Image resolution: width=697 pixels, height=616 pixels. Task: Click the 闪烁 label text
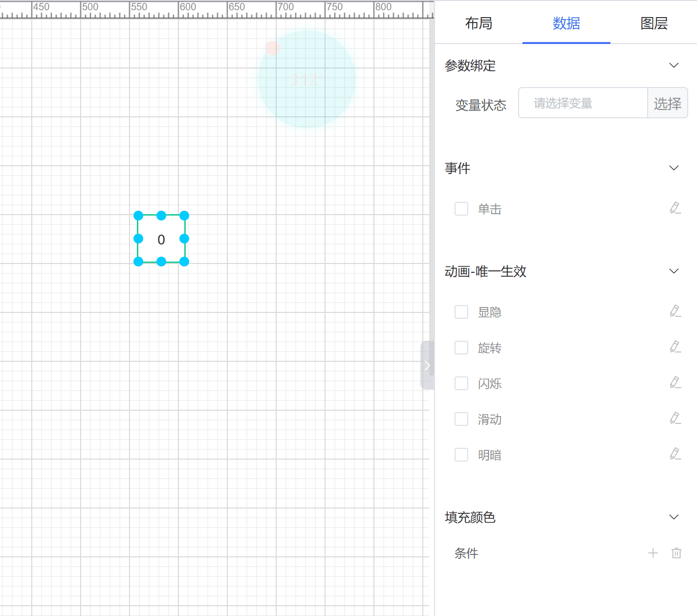click(490, 384)
